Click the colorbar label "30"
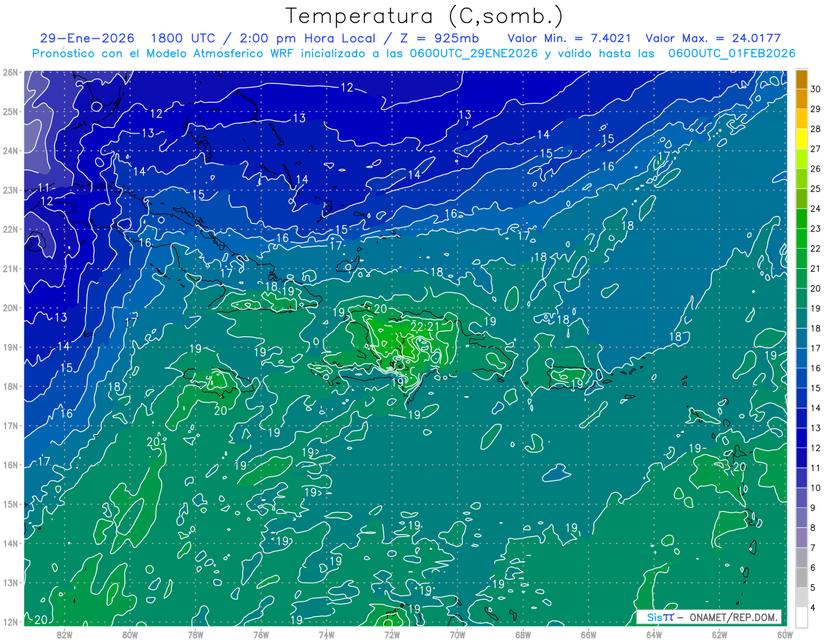The image size is (834, 644). [815, 89]
